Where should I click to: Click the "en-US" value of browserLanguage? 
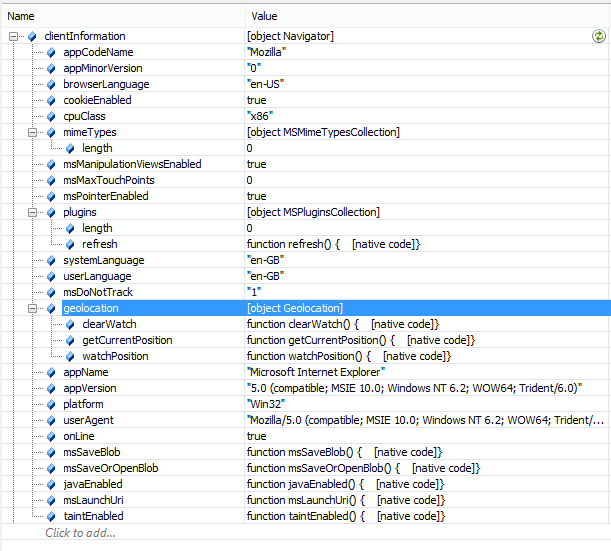tap(265, 84)
